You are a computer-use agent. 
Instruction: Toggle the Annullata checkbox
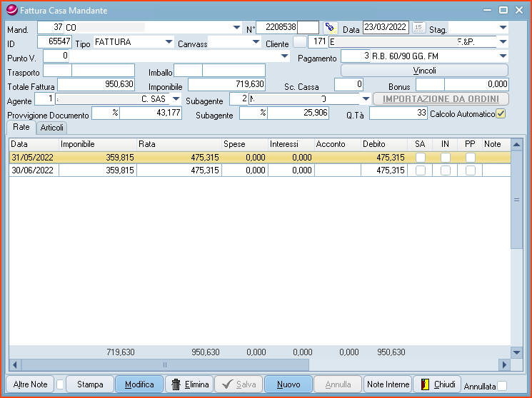coord(502,386)
